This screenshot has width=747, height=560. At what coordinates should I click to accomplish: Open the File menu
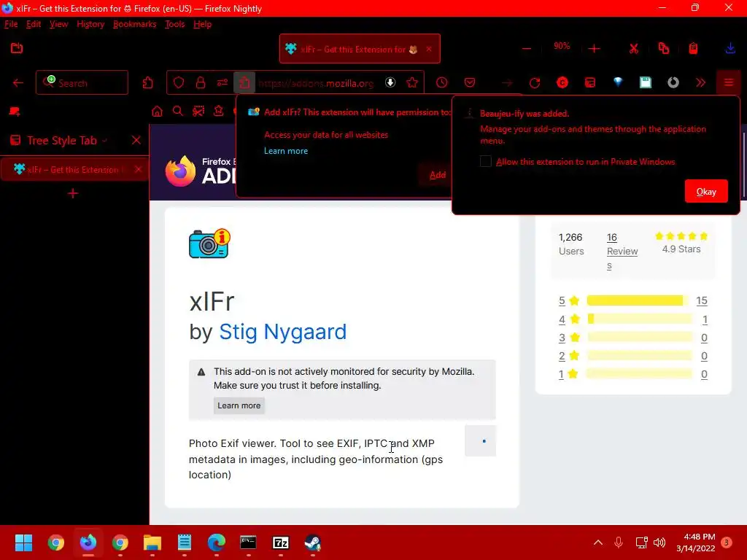click(11, 24)
